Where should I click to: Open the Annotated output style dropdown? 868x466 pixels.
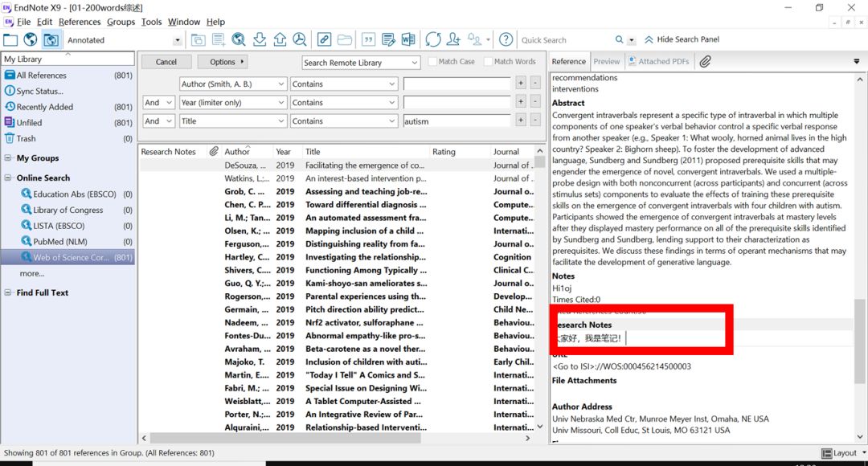177,40
